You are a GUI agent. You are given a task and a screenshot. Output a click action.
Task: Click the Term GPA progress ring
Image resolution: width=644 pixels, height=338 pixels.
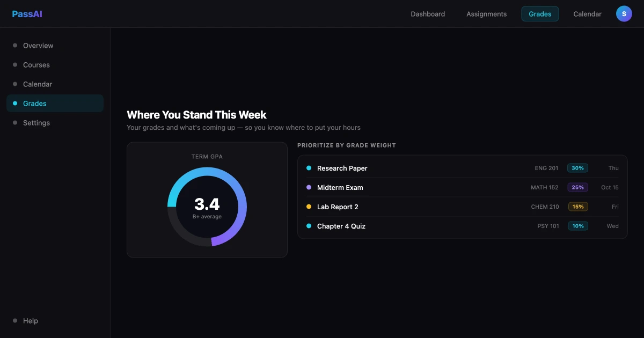(x=207, y=207)
